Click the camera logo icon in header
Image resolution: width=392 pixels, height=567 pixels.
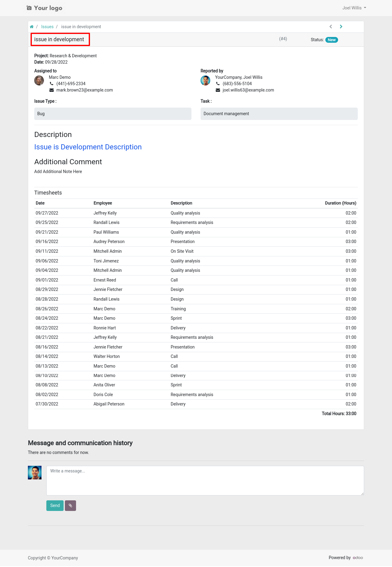click(29, 8)
